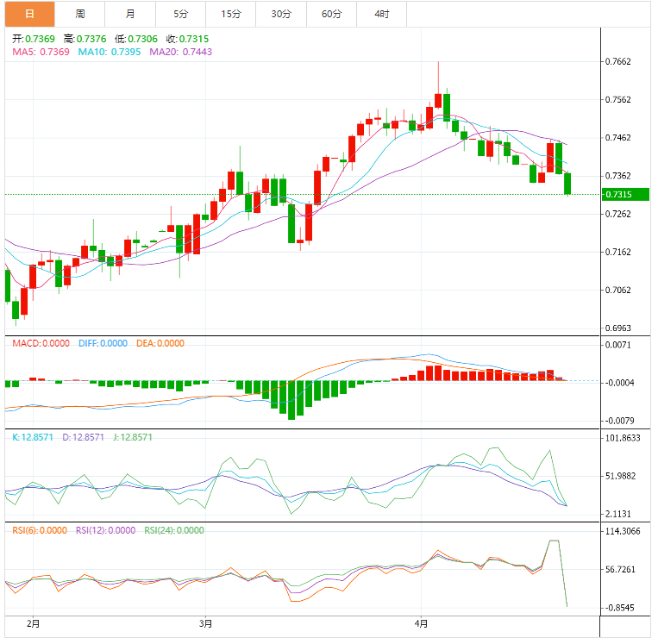The image size is (658, 644).
Task: Select the 日 daily chart tab
Action: pyautogui.click(x=29, y=14)
